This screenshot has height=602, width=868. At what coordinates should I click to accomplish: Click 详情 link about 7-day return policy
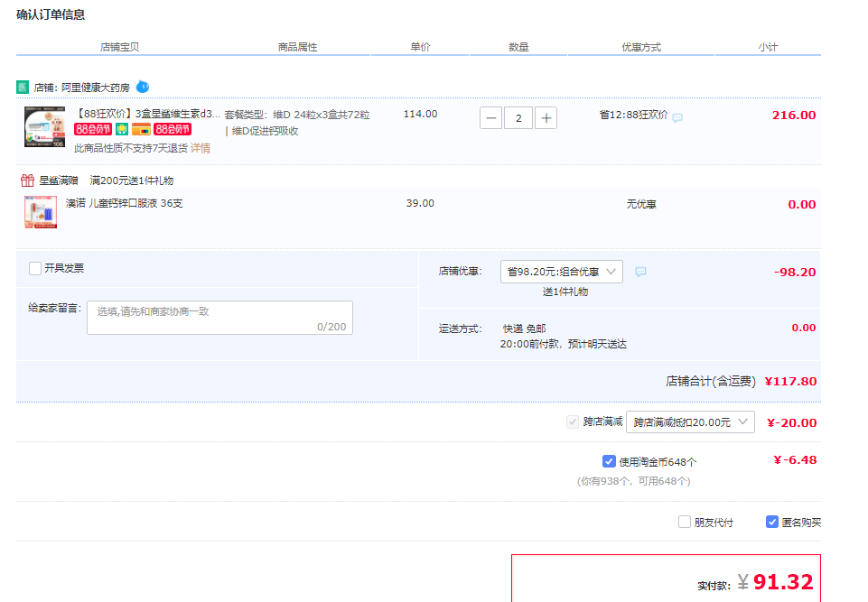click(x=201, y=148)
